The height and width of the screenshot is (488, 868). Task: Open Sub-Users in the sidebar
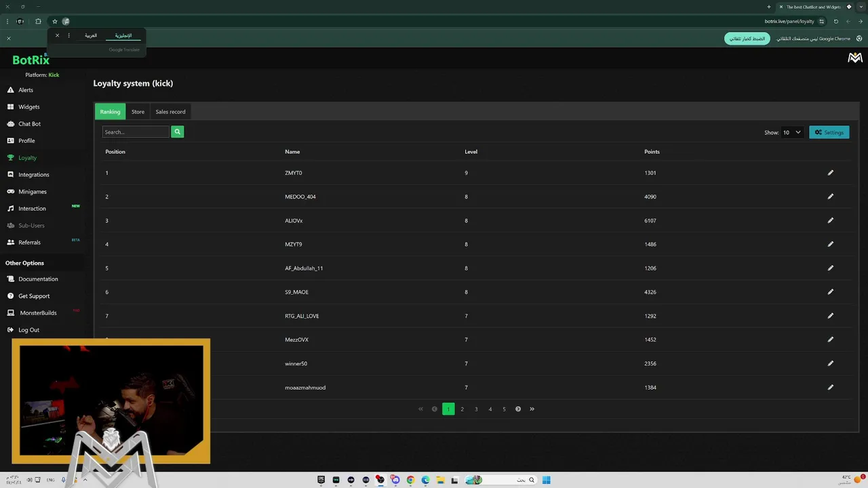tap(31, 226)
